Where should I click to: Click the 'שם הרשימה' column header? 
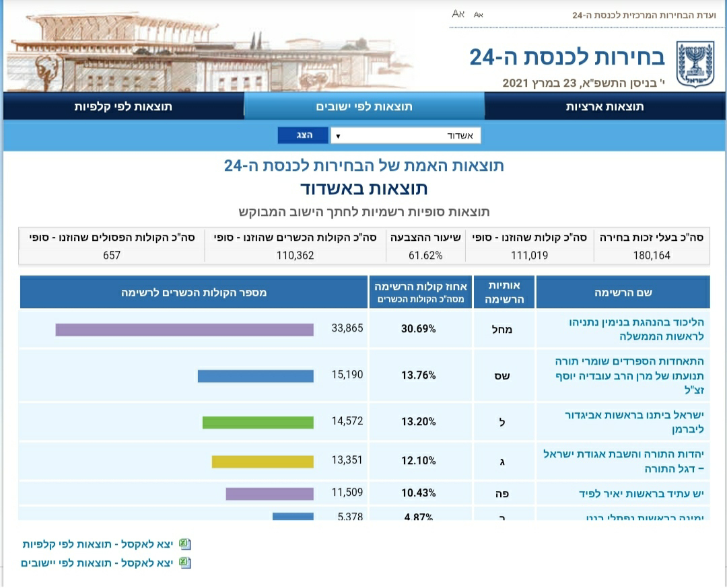click(623, 293)
